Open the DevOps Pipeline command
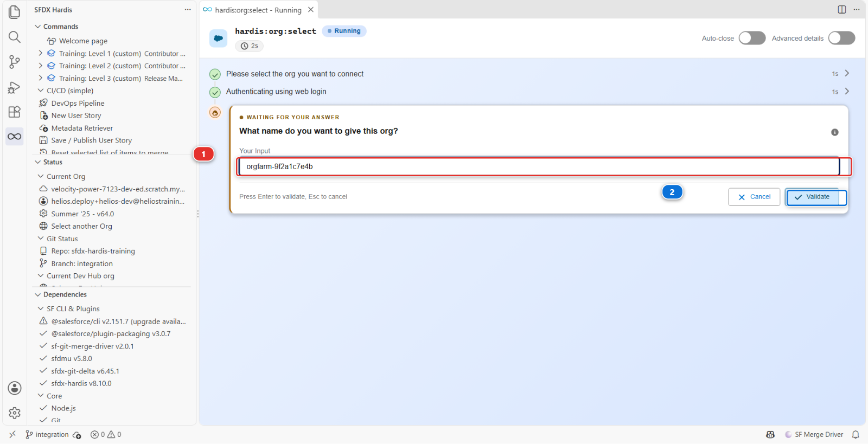 (78, 103)
